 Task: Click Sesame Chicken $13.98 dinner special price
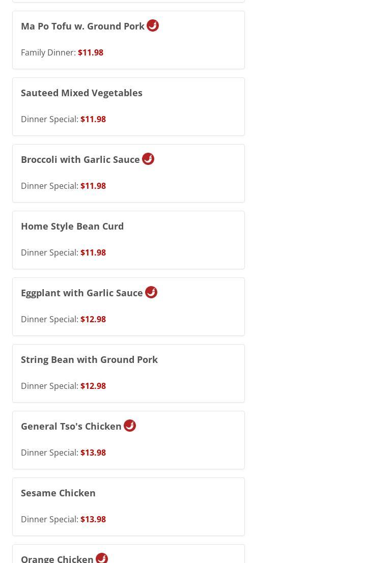(93, 519)
